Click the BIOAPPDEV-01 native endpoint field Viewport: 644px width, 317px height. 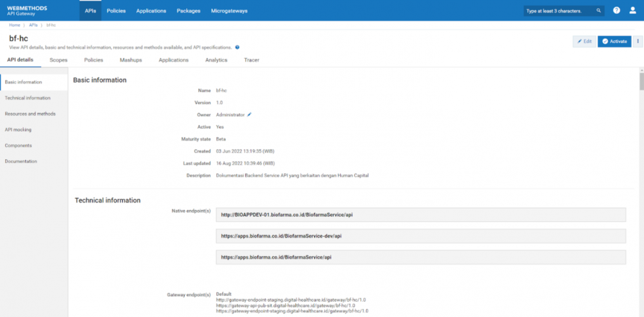coord(421,215)
